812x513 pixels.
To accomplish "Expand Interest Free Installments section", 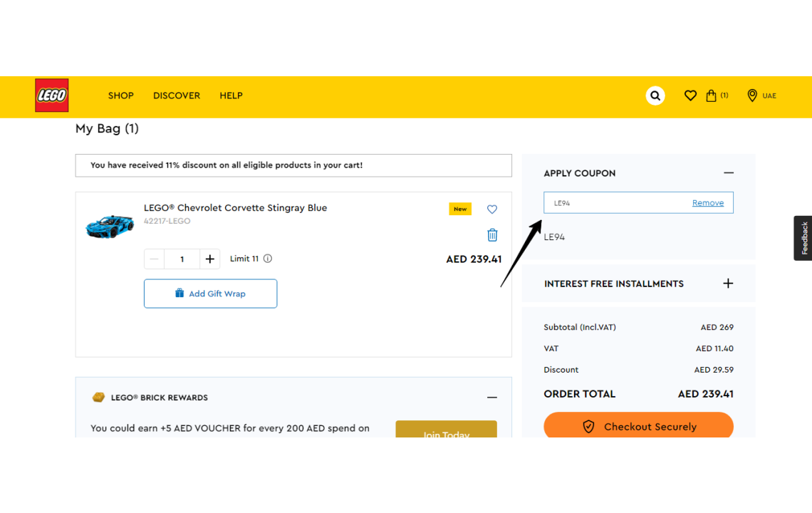I will pos(728,284).
